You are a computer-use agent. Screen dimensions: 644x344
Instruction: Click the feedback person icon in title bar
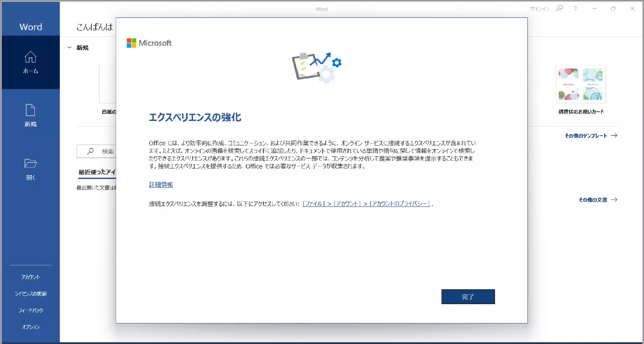point(559,9)
